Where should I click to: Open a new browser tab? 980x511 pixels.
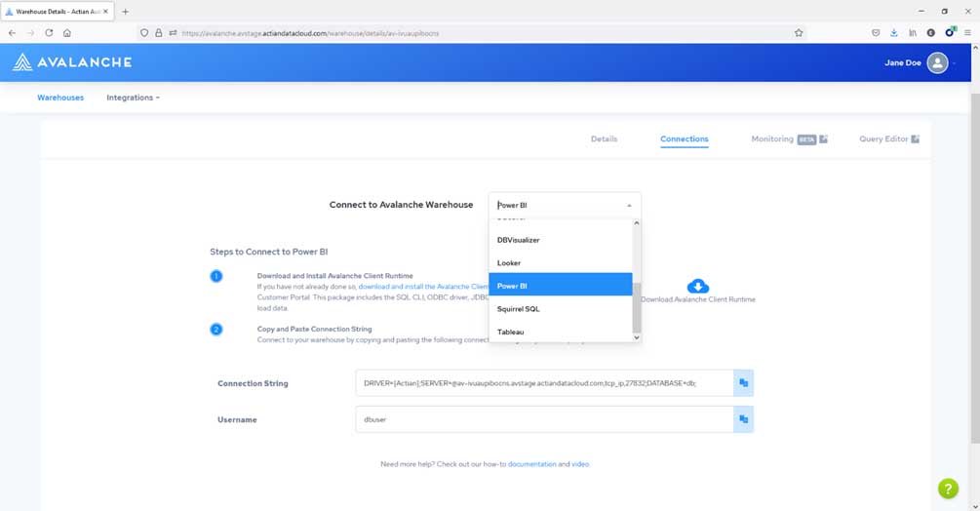coord(125,12)
